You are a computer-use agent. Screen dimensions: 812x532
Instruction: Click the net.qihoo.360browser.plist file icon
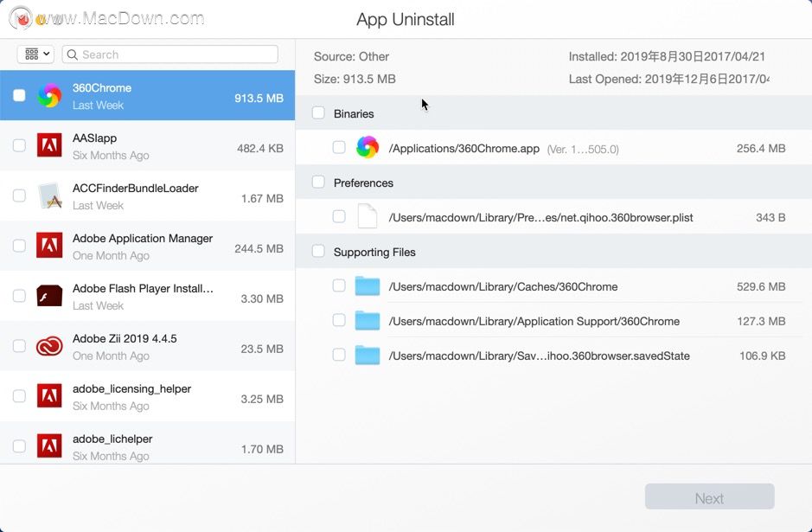pos(368,216)
